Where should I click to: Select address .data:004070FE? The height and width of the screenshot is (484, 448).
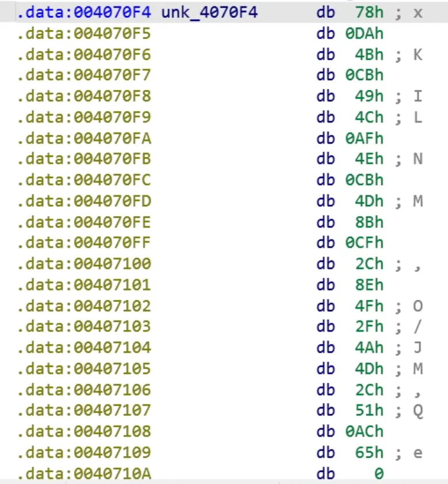coord(84,222)
